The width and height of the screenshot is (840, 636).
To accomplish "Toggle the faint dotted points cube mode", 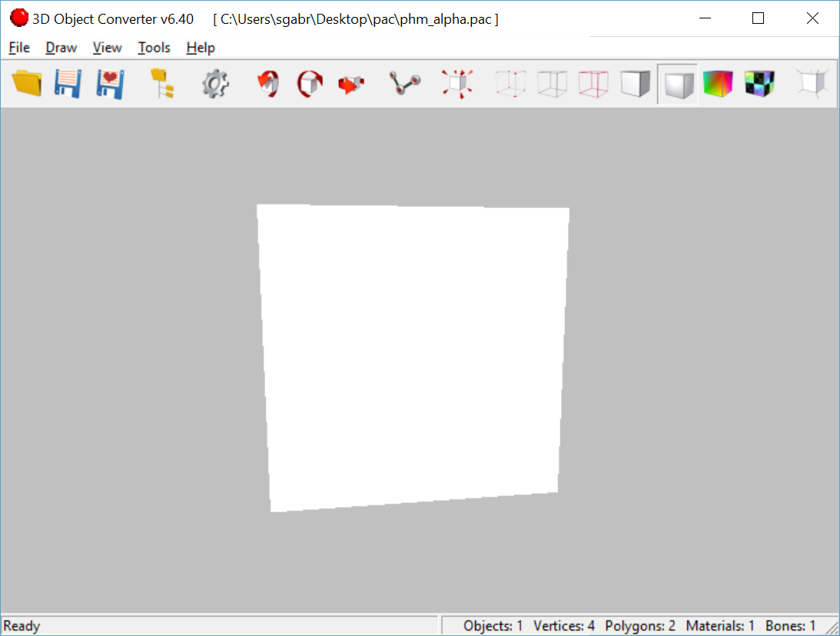I will pos(510,83).
